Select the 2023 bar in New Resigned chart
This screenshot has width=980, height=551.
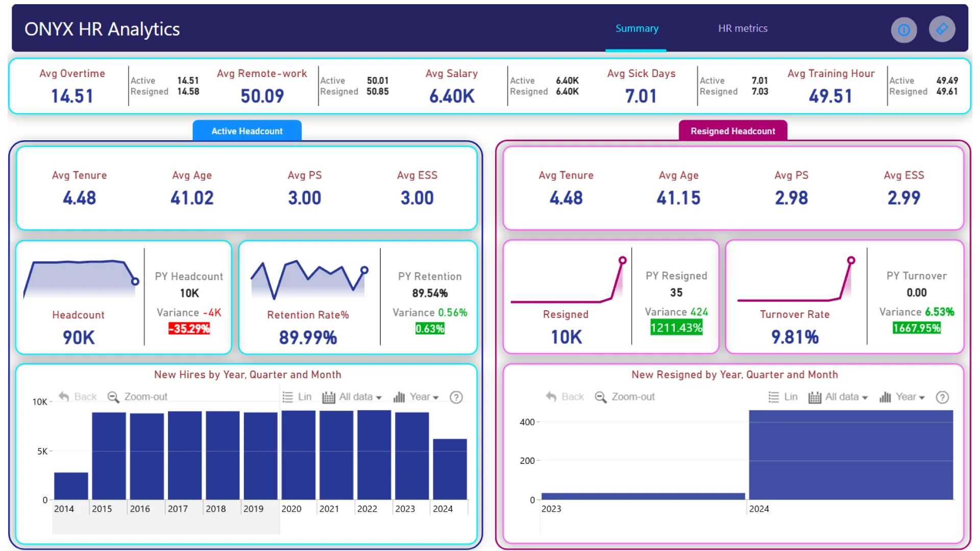(643, 496)
